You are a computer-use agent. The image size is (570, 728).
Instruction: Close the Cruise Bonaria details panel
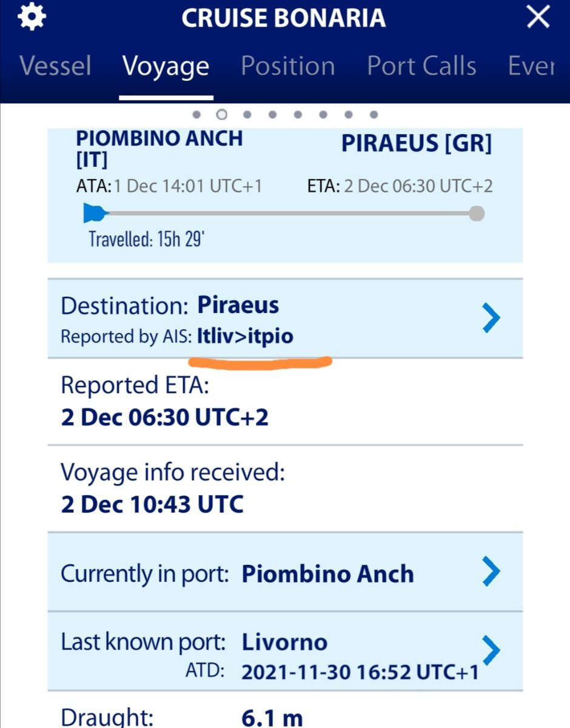538,18
